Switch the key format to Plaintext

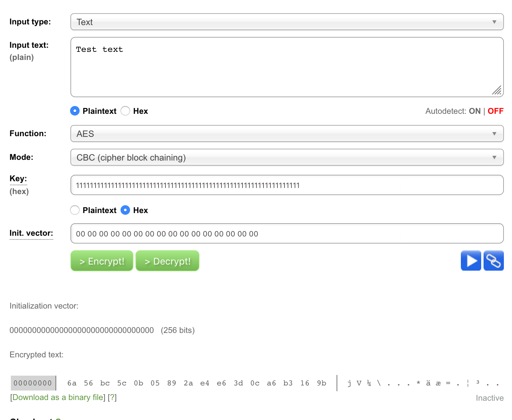(x=74, y=210)
